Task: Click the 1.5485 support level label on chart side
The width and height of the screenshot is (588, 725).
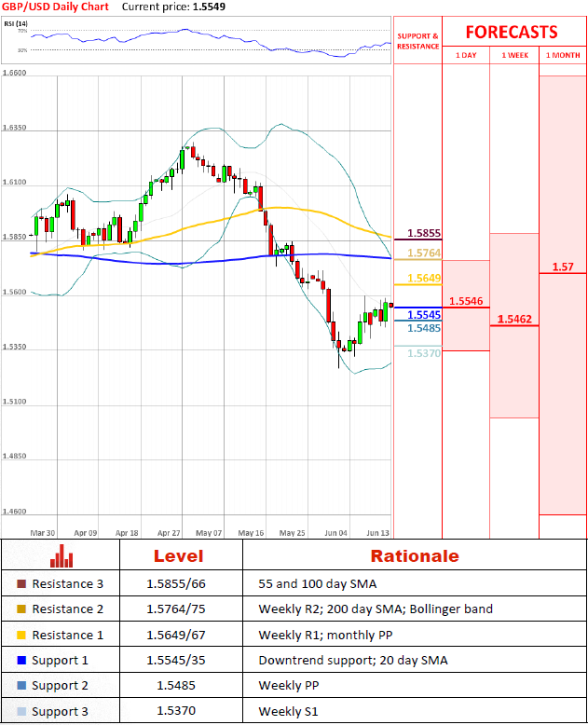Action: (424, 328)
